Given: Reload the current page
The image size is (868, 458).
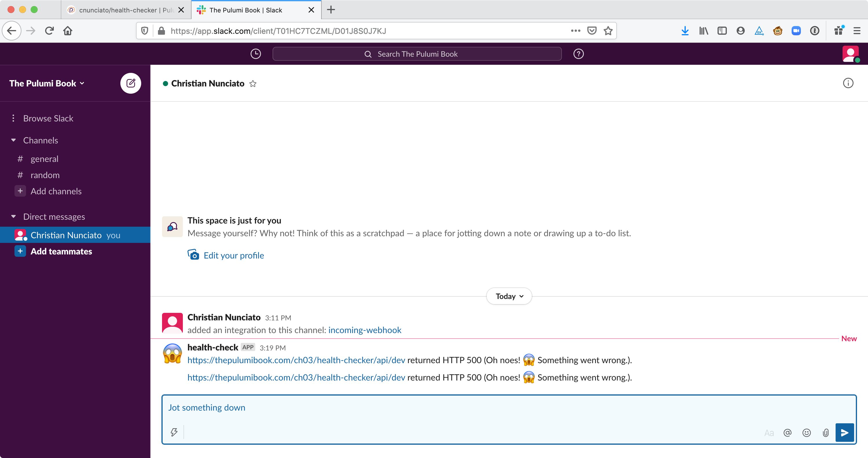Looking at the screenshot, I should click(x=49, y=31).
